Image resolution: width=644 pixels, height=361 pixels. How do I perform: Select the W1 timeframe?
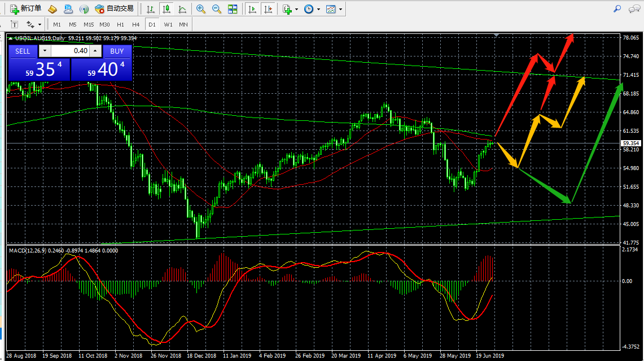point(168,25)
